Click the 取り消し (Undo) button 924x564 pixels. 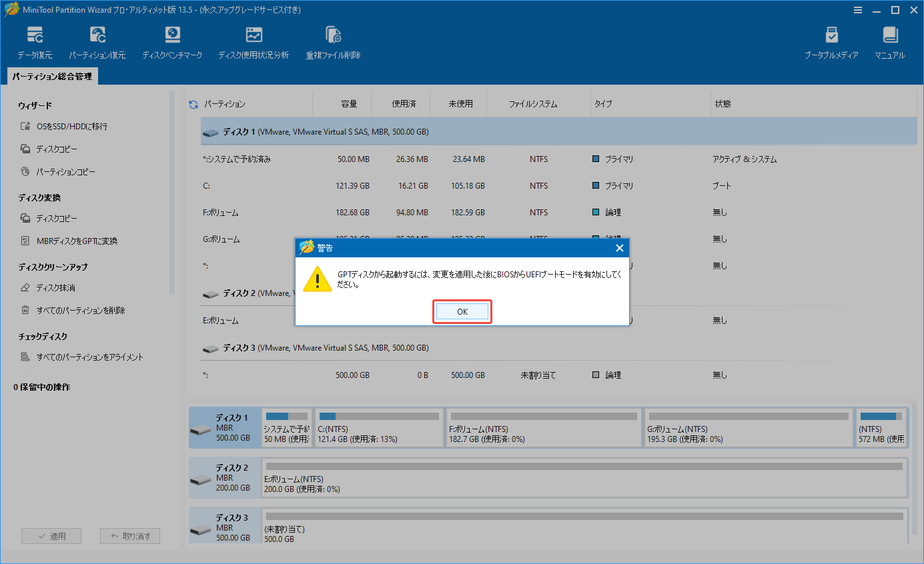pyautogui.click(x=129, y=535)
